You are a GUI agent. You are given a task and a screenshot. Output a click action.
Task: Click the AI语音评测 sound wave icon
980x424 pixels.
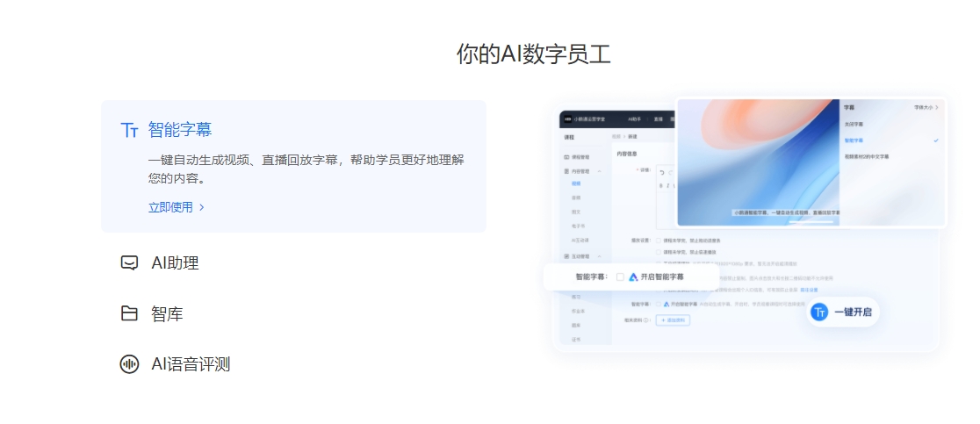click(x=129, y=364)
